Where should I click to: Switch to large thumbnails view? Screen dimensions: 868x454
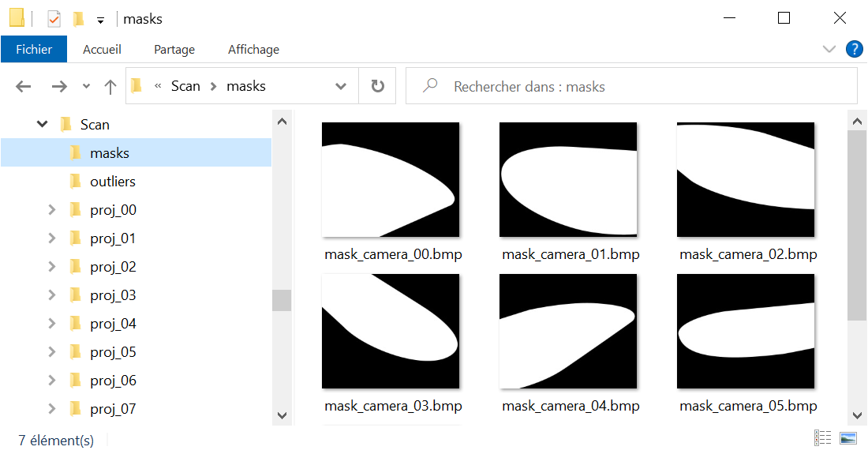click(848, 438)
